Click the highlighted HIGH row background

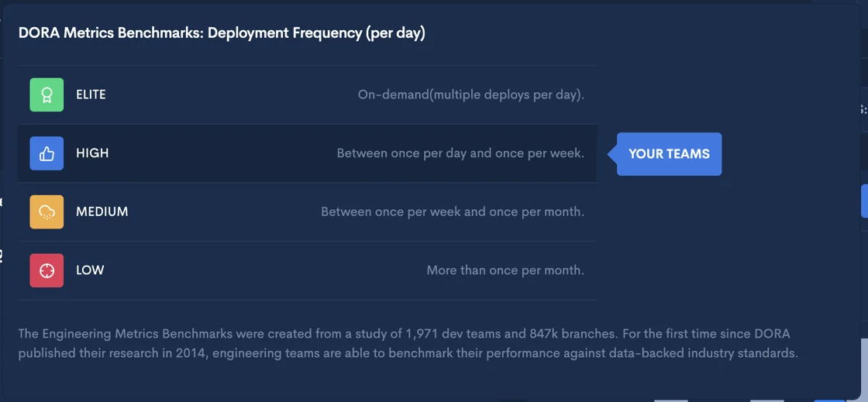[x=307, y=153]
